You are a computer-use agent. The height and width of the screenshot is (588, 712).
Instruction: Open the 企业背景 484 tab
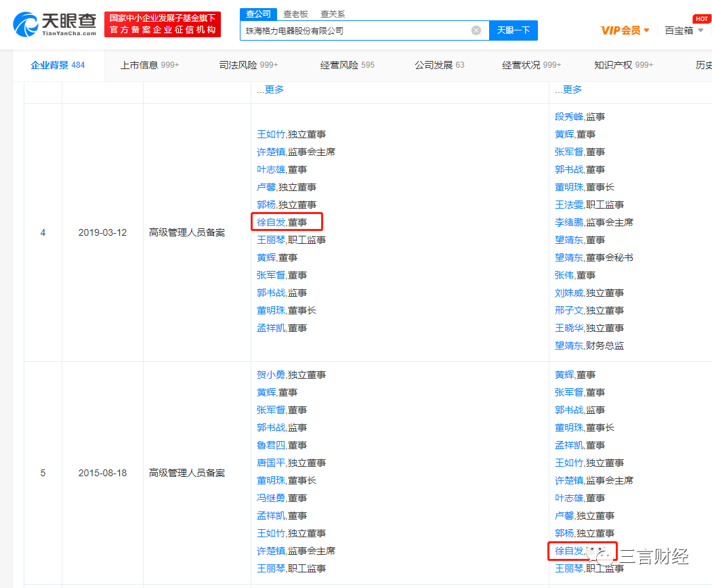(x=58, y=66)
